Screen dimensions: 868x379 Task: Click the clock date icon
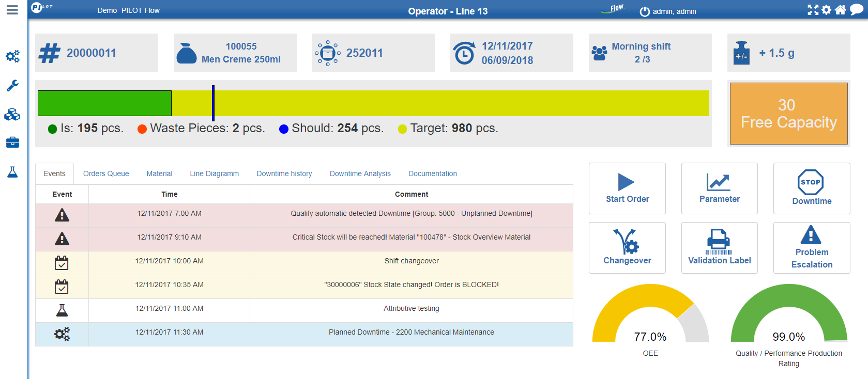coord(464,53)
